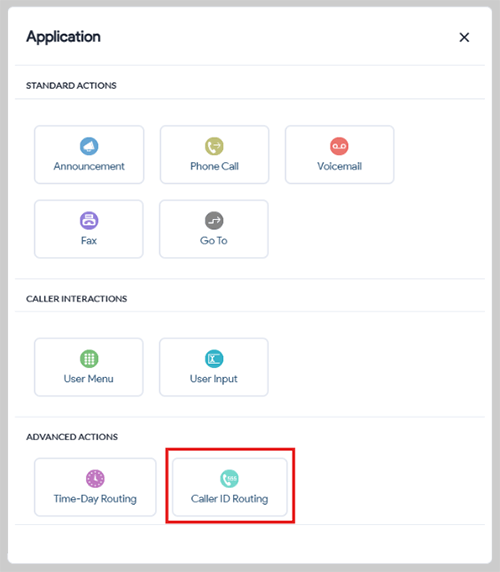Select the gray Go To arrow icon

[x=214, y=221]
